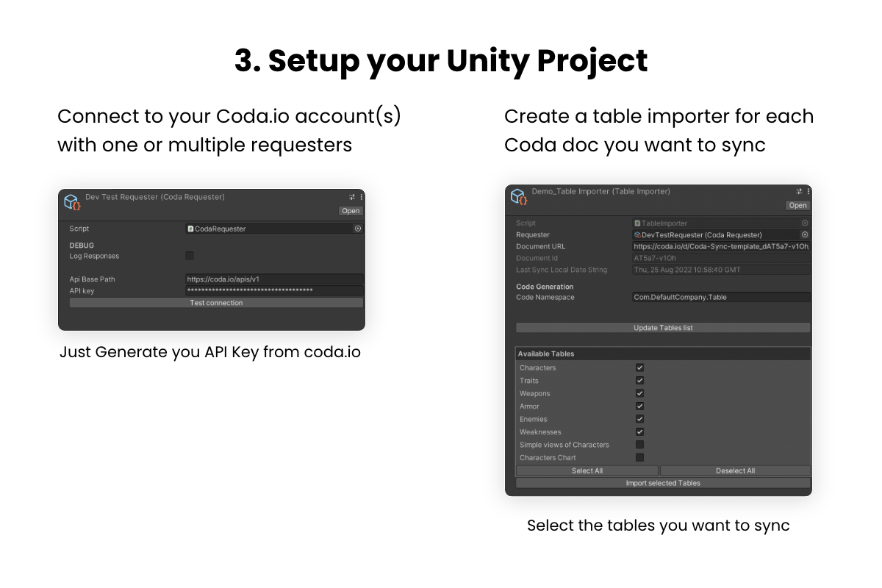882x588 pixels.
Task: Uncheck the Characters table checkbox
Action: (x=639, y=367)
